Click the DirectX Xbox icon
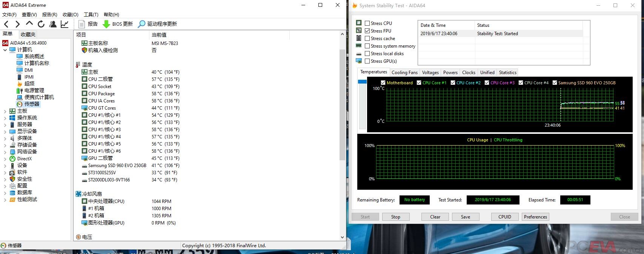This screenshot has width=644, height=254. tap(12, 159)
